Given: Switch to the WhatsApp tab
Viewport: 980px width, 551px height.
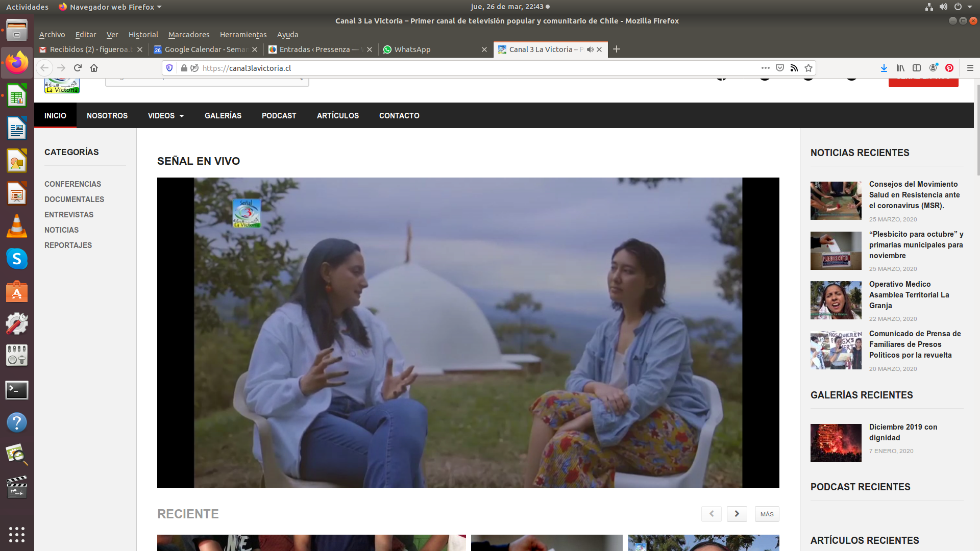Looking at the screenshot, I should [412, 49].
